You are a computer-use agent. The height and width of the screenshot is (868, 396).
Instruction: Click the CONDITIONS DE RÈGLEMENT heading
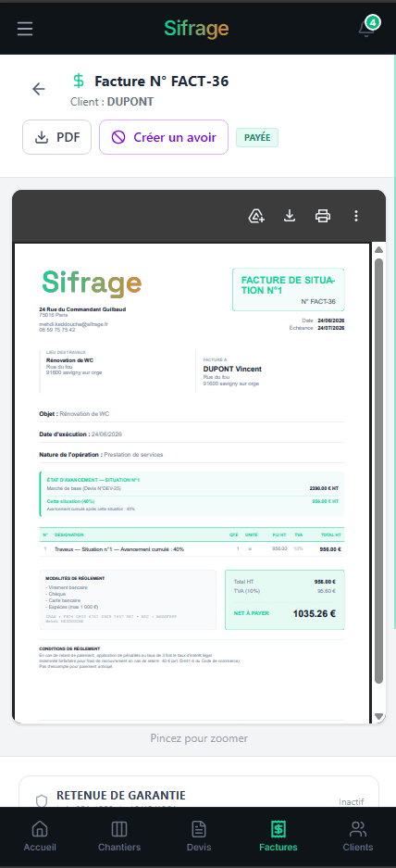click(x=69, y=648)
